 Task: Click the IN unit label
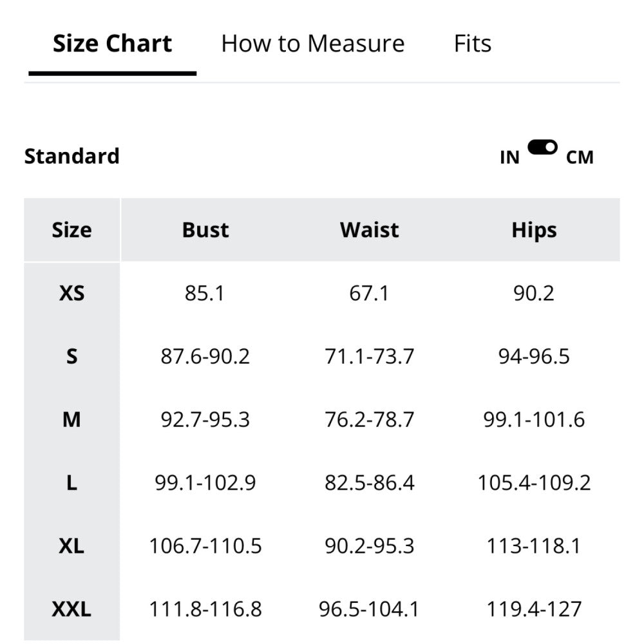pyautogui.click(x=509, y=157)
